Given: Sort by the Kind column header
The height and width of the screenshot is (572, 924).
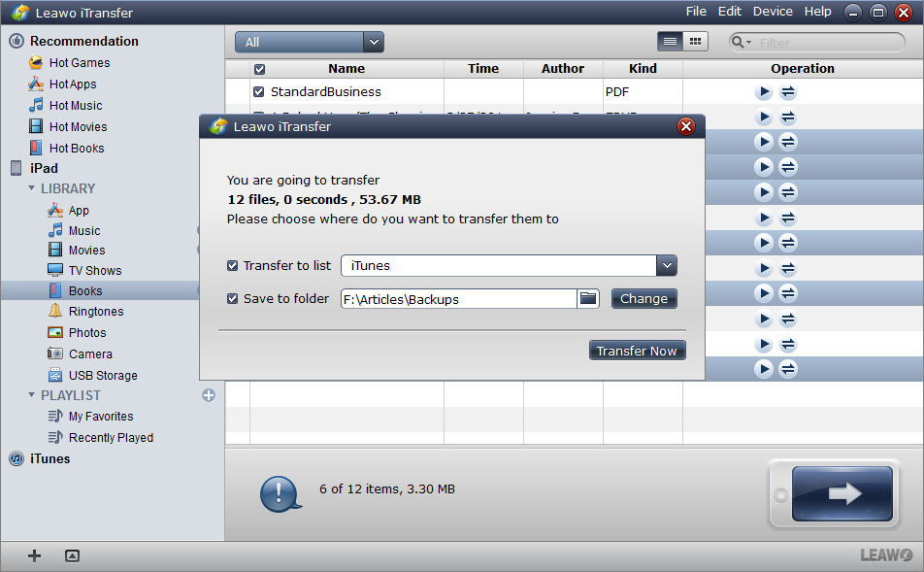Looking at the screenshot, I should pyautogui.click(x=643, y=69).
